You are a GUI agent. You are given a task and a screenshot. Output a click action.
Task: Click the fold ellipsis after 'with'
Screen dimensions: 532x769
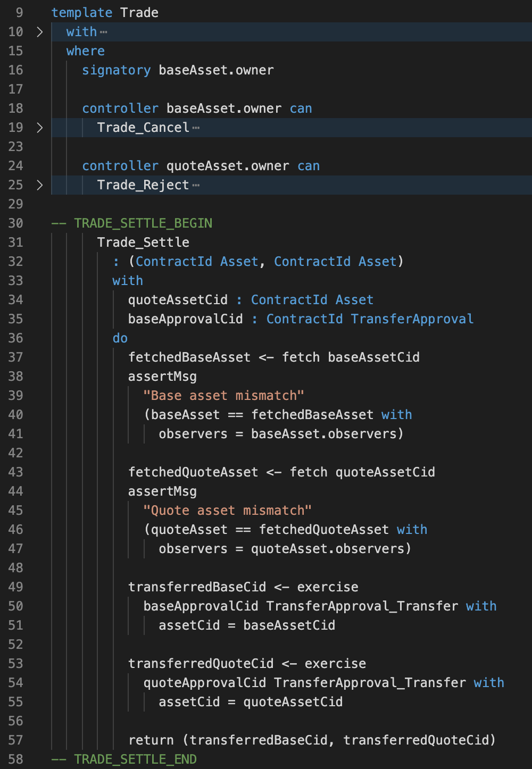click(x=103, y=32)
